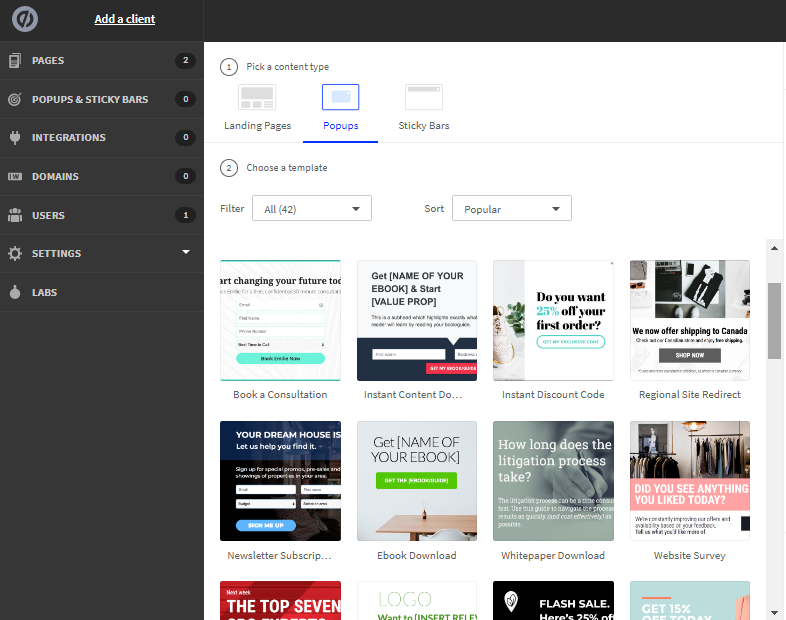Click the Whitepaper Download template label
The width and height of the screenshot is (786, 620).
(x=553, y=556)
